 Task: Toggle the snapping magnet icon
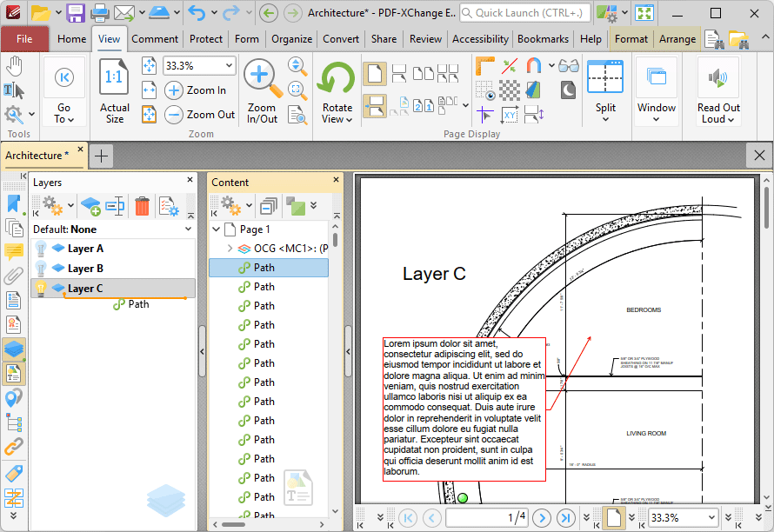click(x=534, y=66)
